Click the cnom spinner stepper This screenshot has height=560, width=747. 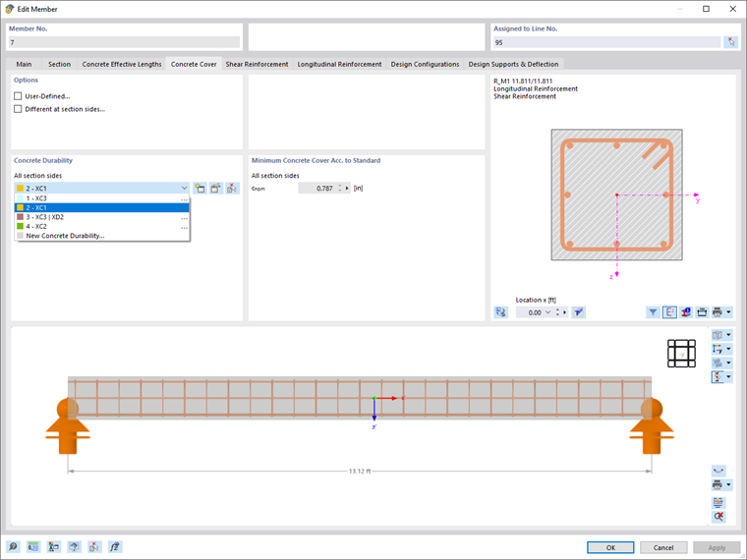[x=340, y=188]
